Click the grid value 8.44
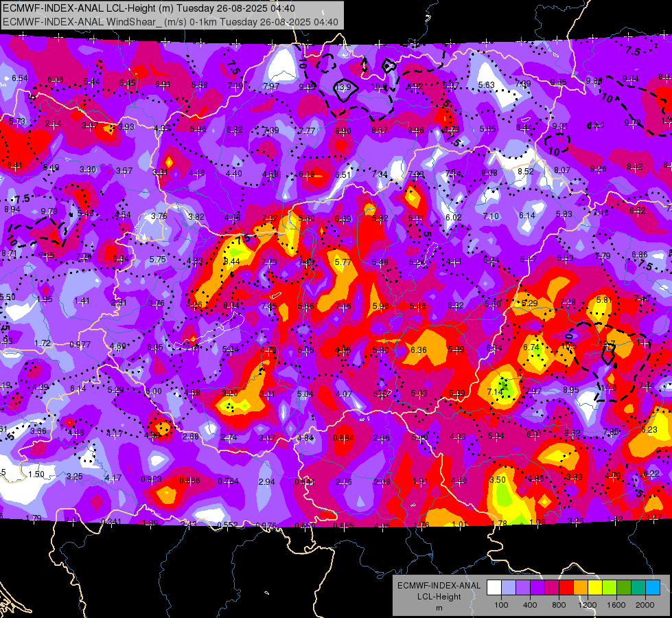Screen dimensions: 672x618 [231, 261]
